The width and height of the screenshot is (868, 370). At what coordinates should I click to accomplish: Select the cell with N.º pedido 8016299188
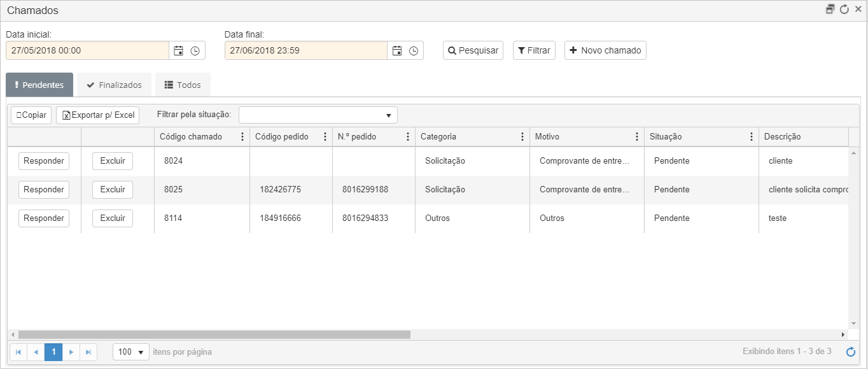tap(374, 190)
